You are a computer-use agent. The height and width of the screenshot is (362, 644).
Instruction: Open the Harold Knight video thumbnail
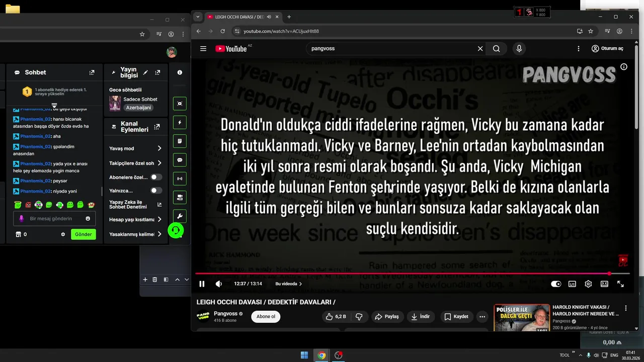pyautogui.click(x=522, y=318)
